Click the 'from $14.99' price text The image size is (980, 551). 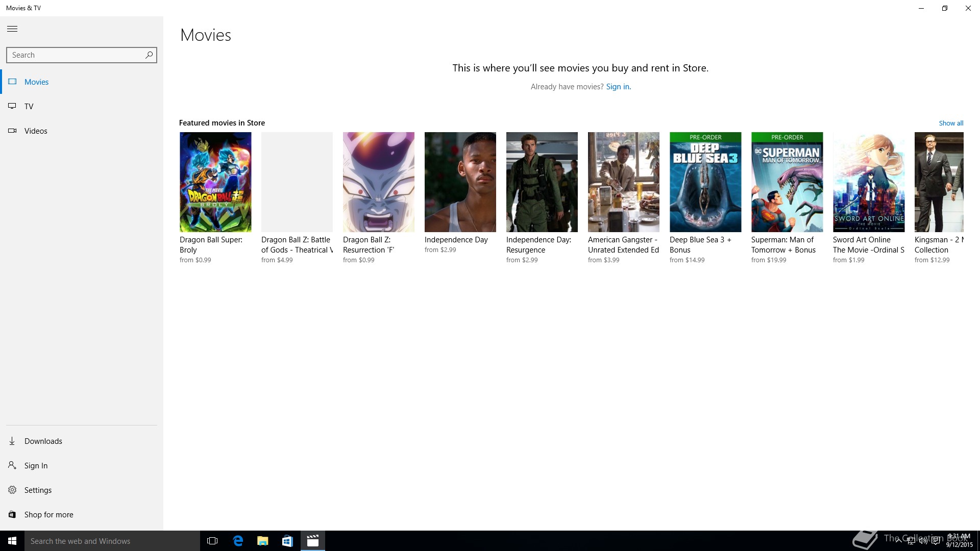pos(687,260)
